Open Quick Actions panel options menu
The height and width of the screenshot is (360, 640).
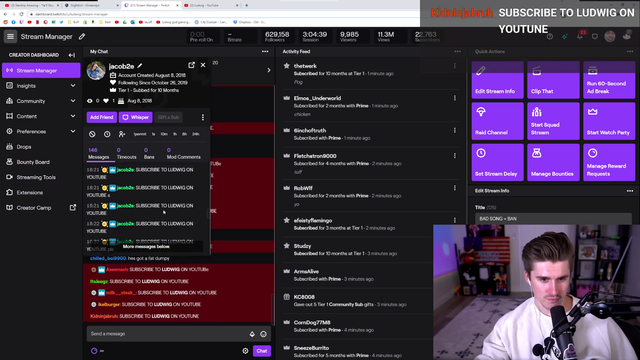630,51
